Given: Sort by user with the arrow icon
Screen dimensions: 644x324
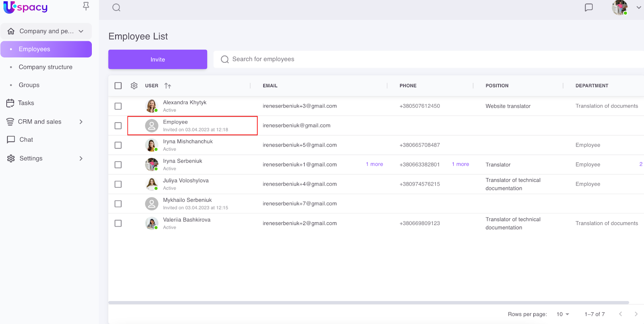Looking at the screenshot, I should point(168,86).
